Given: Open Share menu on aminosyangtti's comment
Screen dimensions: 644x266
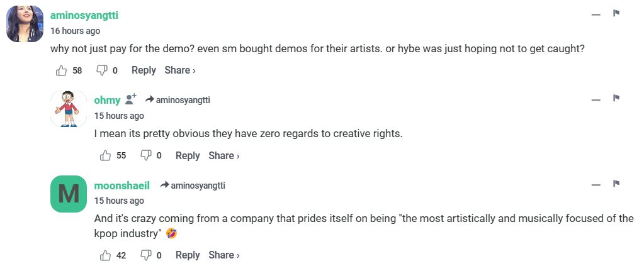Looking at the screenshot, I should [x=180, y=70].
